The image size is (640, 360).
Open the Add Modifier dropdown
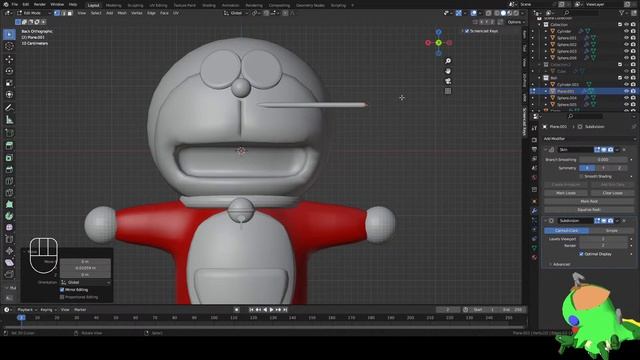point(589,139)
